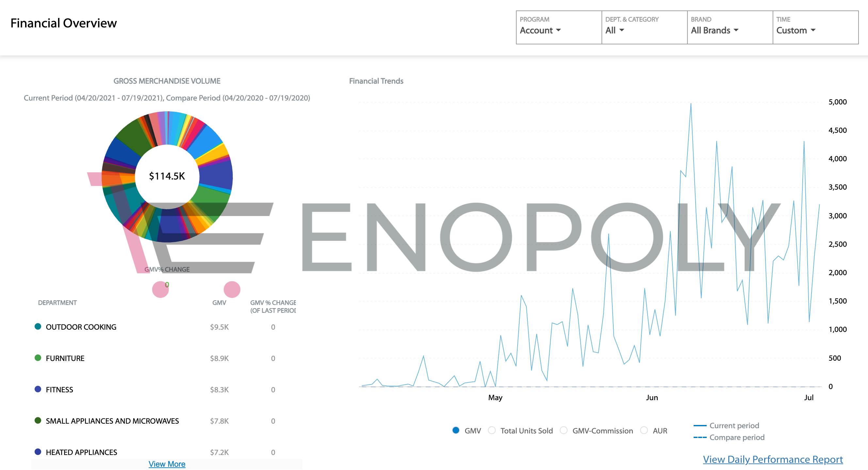Click the Current period legend entry
The width and height of the screenshot is (868, 470).
point(726,426)
